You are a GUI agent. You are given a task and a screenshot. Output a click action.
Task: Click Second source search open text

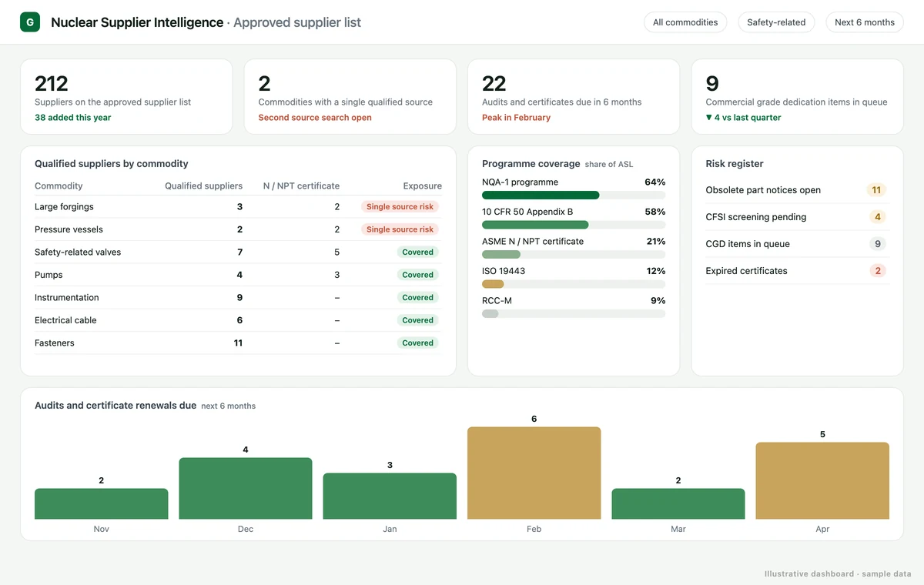315,118
